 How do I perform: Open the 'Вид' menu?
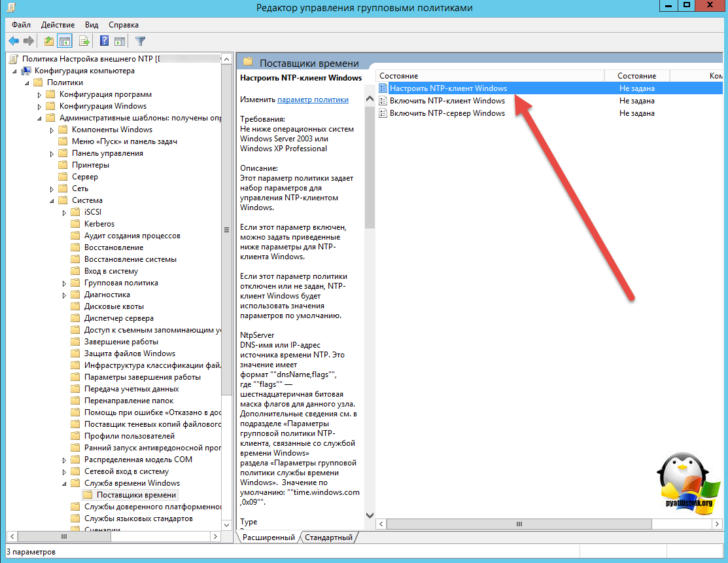coord(92,25)
